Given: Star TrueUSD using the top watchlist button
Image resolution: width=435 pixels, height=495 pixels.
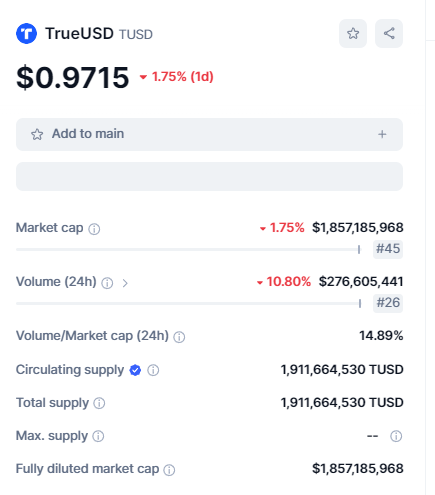Looking at the screenshot, I should [x=353, y=33].
